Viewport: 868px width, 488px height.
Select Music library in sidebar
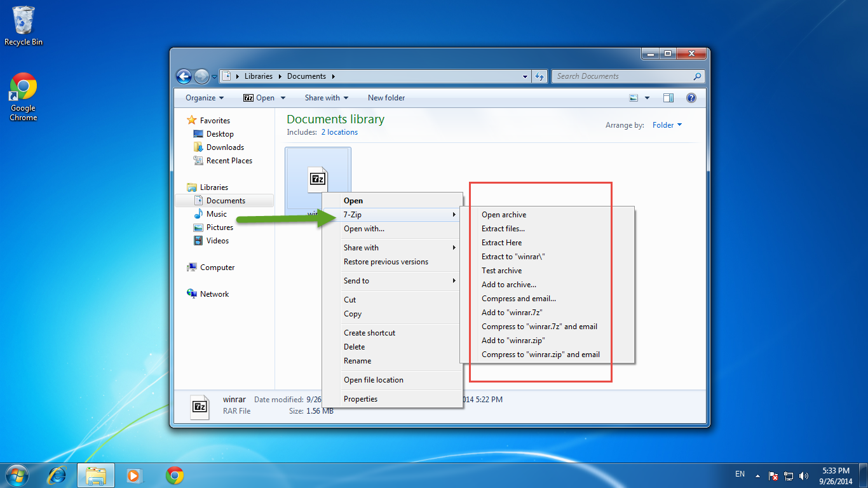click(x=216, y=214)
